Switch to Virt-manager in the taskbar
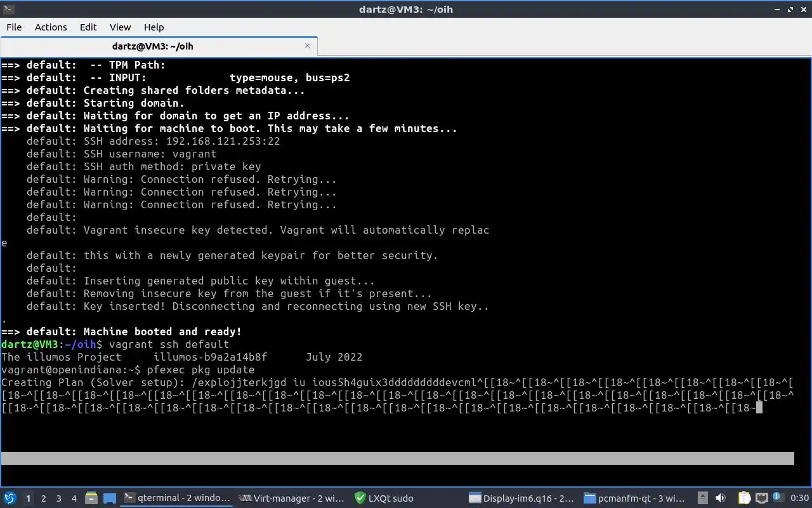Image resolution: width=812 pixels, height=508 pixels. 292,498
